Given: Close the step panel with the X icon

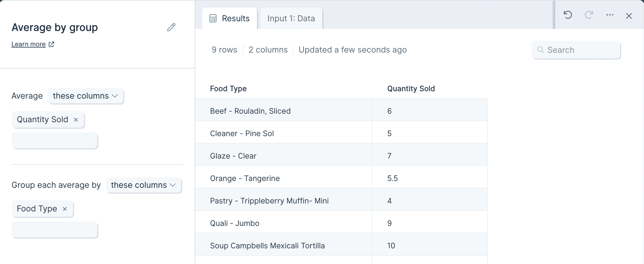Looking at the screenshot, I should pyautogui.click(x=629, y=16).
